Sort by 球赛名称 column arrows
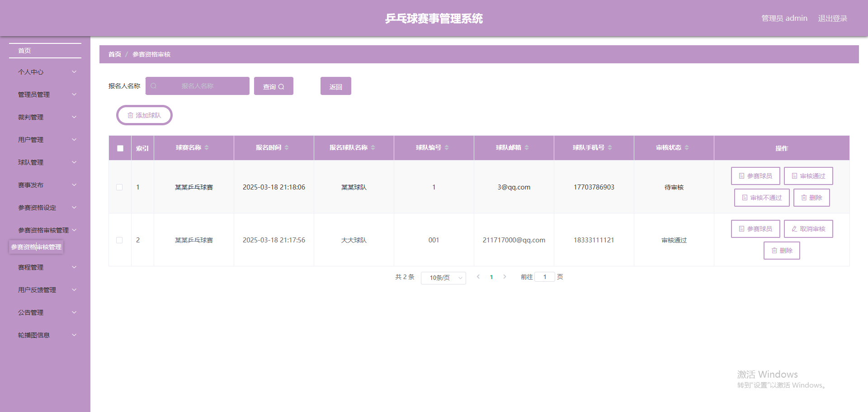This screenshot has width=868, height=412. 207,147
